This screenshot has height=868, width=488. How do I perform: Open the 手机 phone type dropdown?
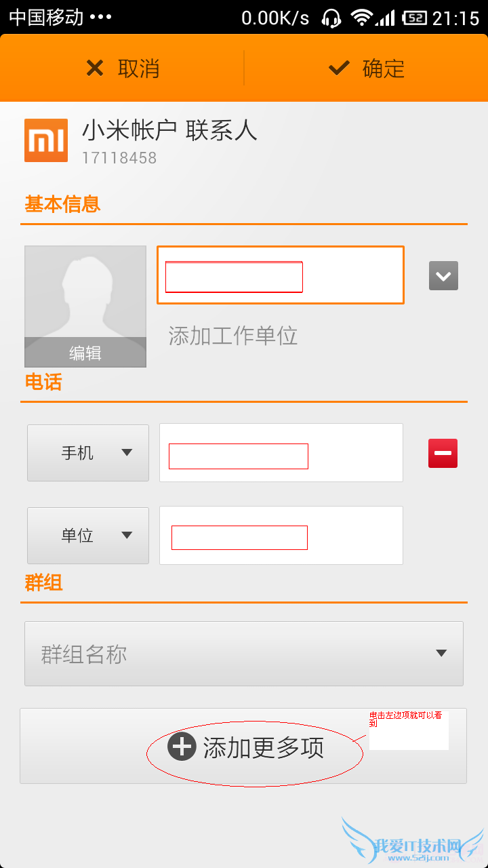coord(88,453)
